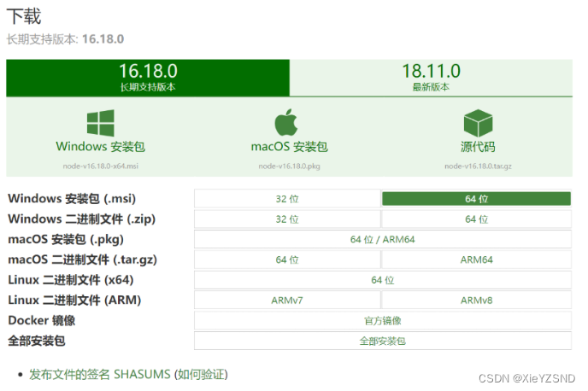Download node-v16.18.0-x64.msi installer link

pos(101,166)
